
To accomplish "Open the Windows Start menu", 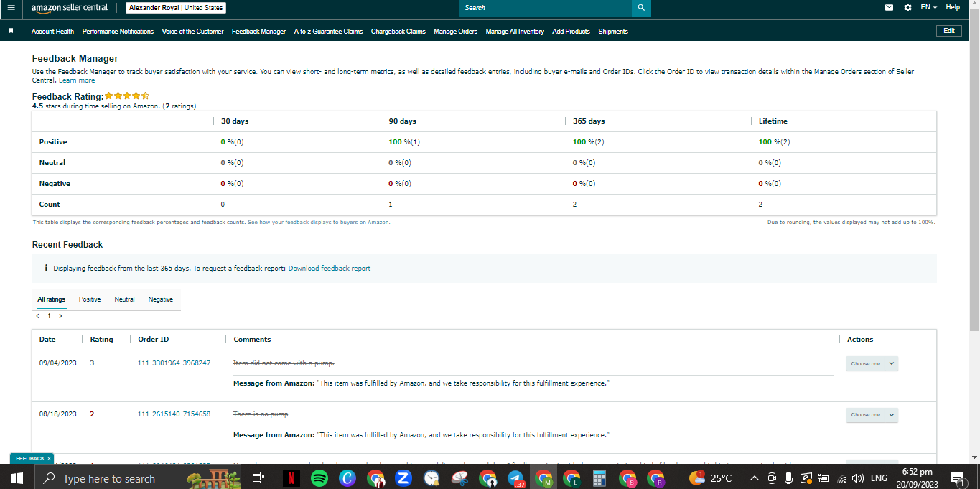I will coord(17,478).
